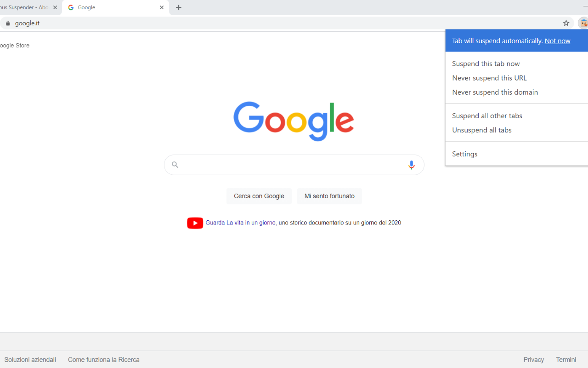Click the Great Suspender extension icon
Viewport: 588px width, 368px height.
pos(583,23)
